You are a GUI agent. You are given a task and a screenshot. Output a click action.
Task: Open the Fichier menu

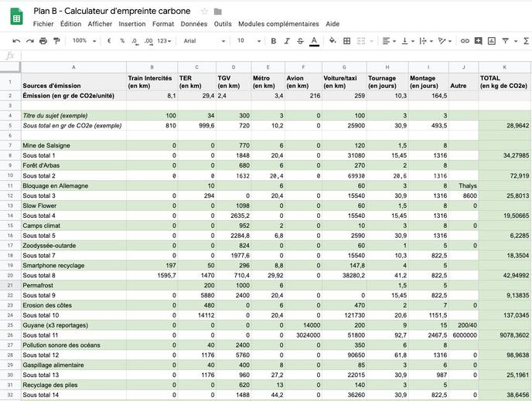[x=43, y=24]
